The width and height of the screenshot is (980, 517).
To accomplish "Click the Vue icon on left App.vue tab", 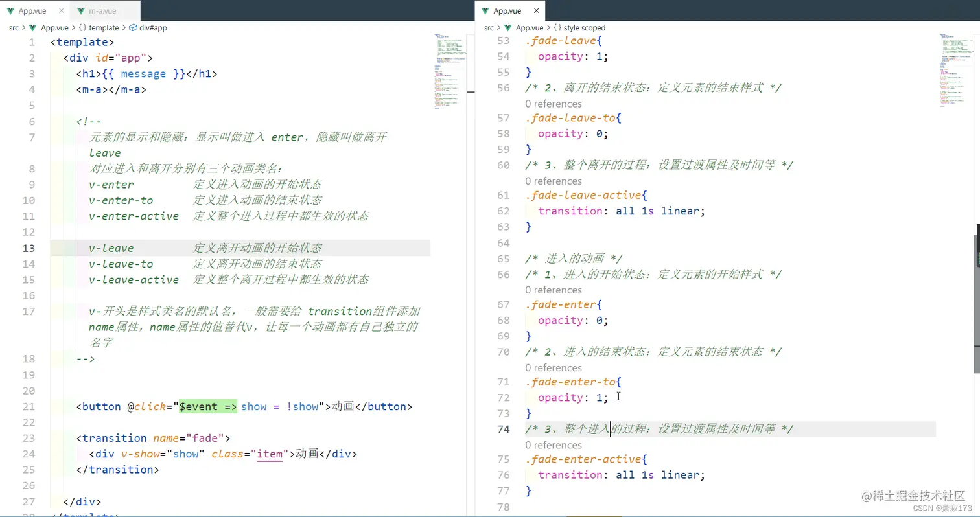I will coord(10,11).
